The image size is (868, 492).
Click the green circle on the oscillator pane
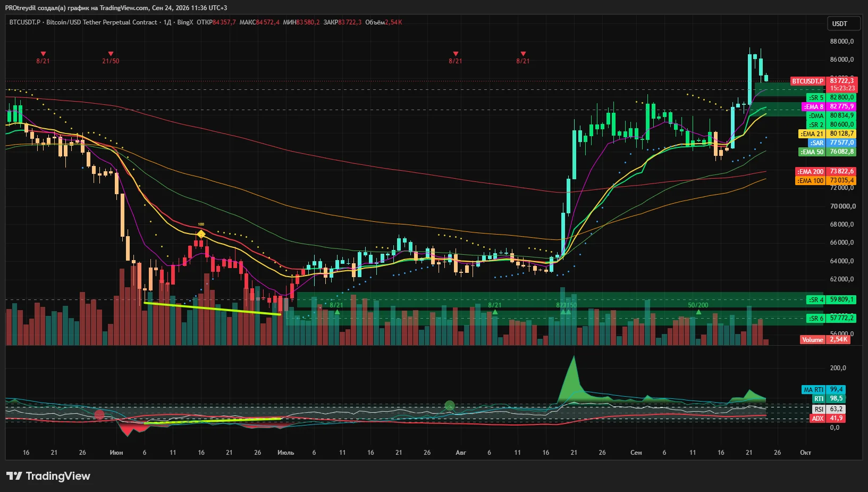click(450, 406)
